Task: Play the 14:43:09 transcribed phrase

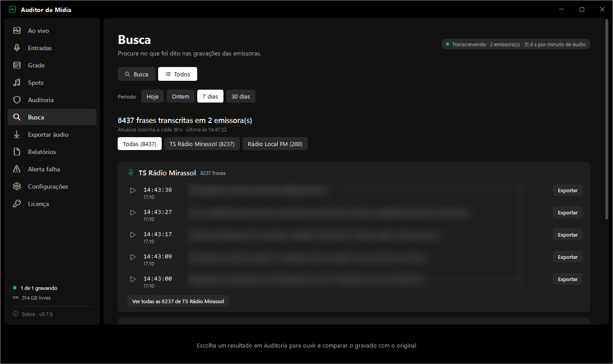Action: click(x=133, y=257)
